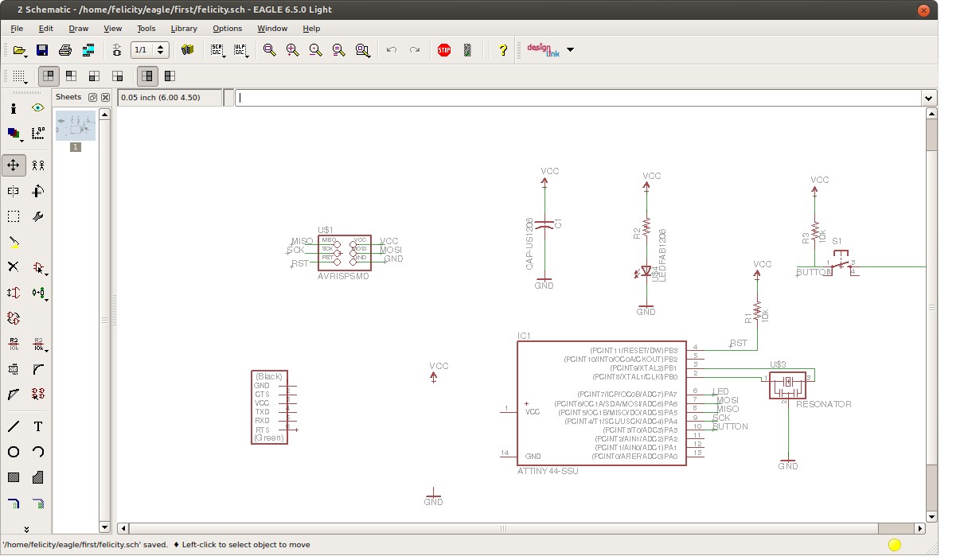
Task: Select the Wire line tool
Action: [x=14, y=426]
